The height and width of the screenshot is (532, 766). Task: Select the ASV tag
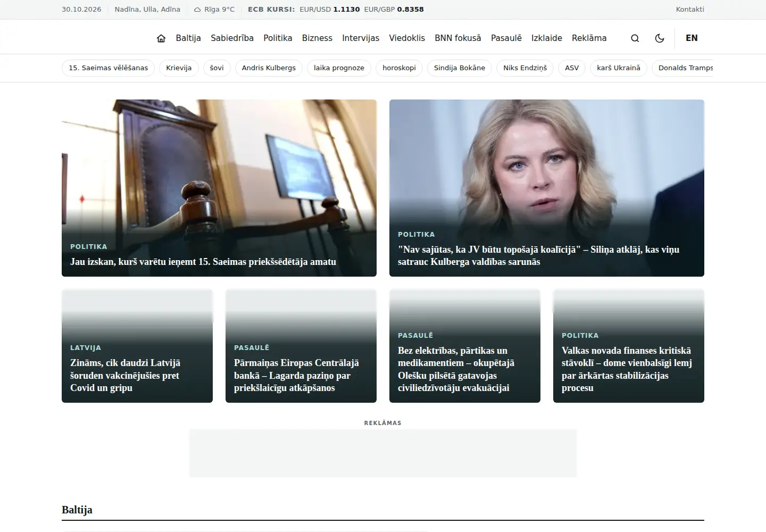coord(572,68)
